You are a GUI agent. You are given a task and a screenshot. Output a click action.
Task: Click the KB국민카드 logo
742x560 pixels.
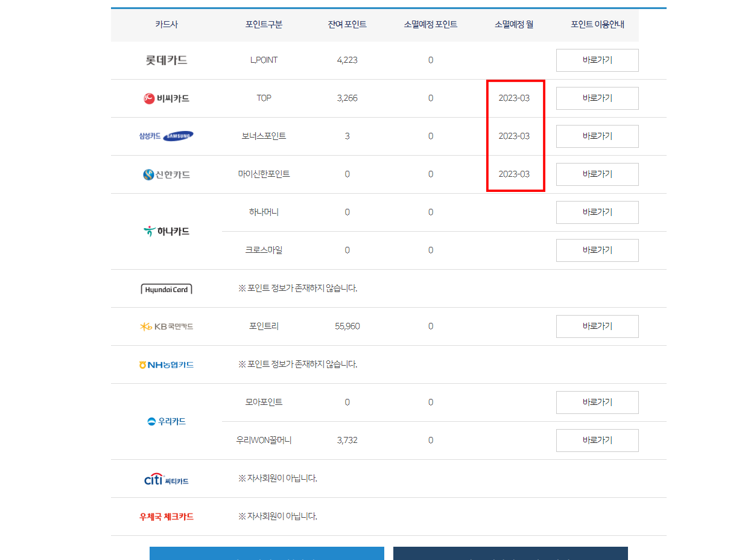click(x=166, y=326)
